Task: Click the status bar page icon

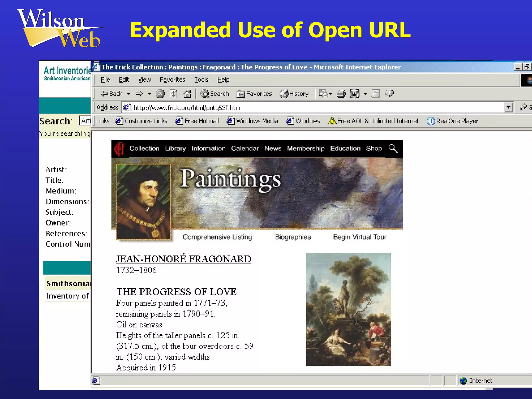Action: pyautogui.click(x=96, y=381)
